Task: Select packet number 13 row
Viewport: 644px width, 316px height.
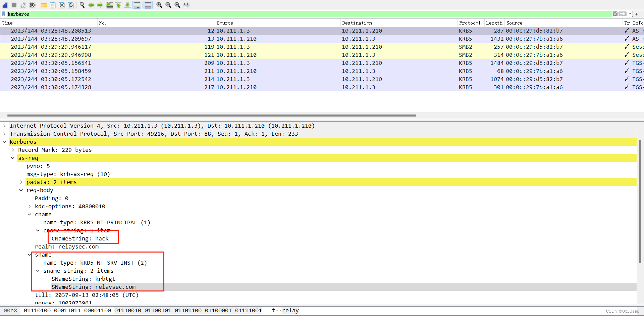Action: click(x=322, y=39)
